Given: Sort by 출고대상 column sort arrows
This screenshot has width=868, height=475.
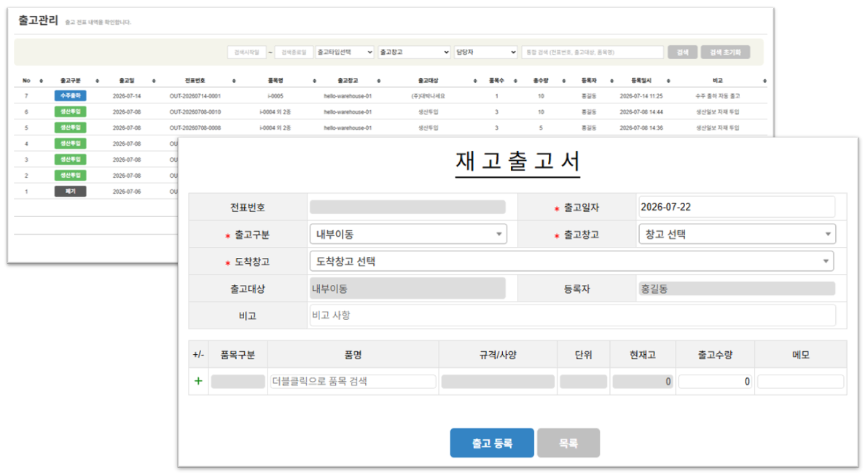Looking at the screenshot, I should [x=475, y=81].
